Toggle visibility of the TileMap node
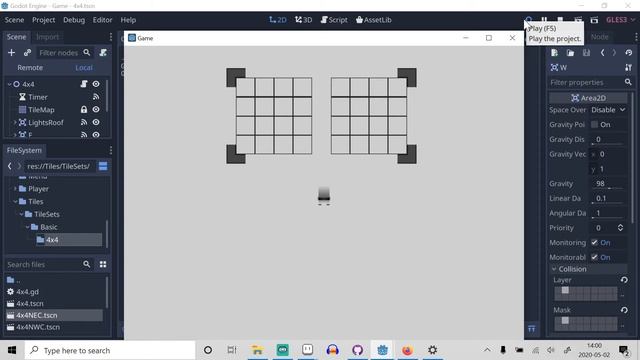This screenshot has height=360, width=640. [x=96, y=109]
